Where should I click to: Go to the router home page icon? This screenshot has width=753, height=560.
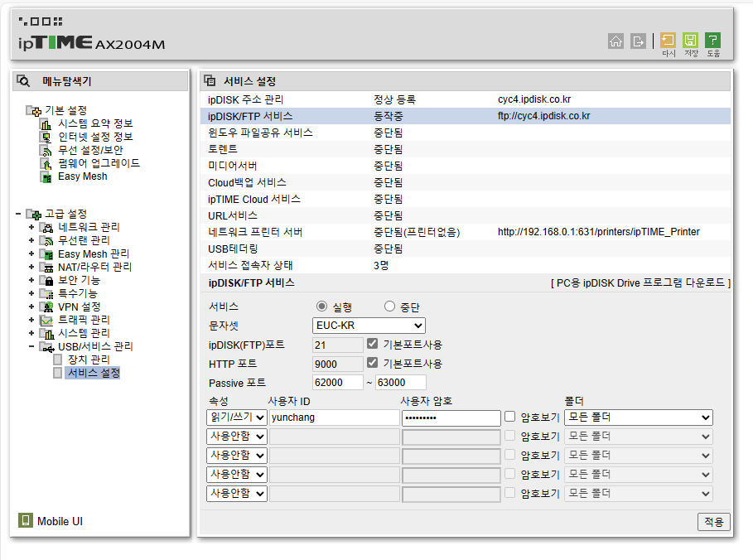pyautogui.click(x=615, y=41)
